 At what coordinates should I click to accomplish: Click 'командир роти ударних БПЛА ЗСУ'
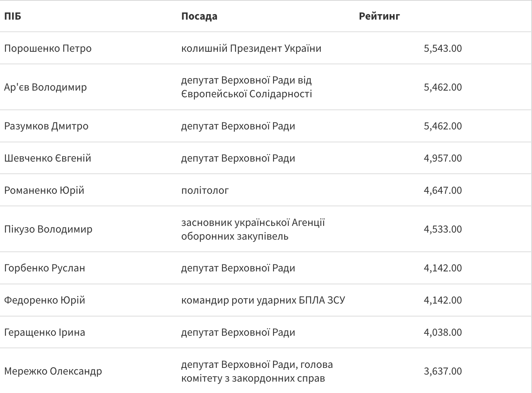coord(263,300)
